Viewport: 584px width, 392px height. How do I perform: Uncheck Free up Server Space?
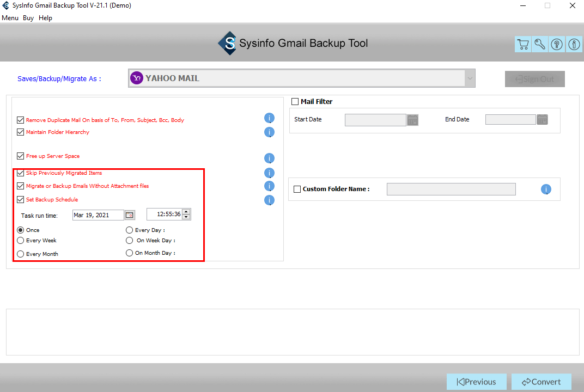pos(21,156)
